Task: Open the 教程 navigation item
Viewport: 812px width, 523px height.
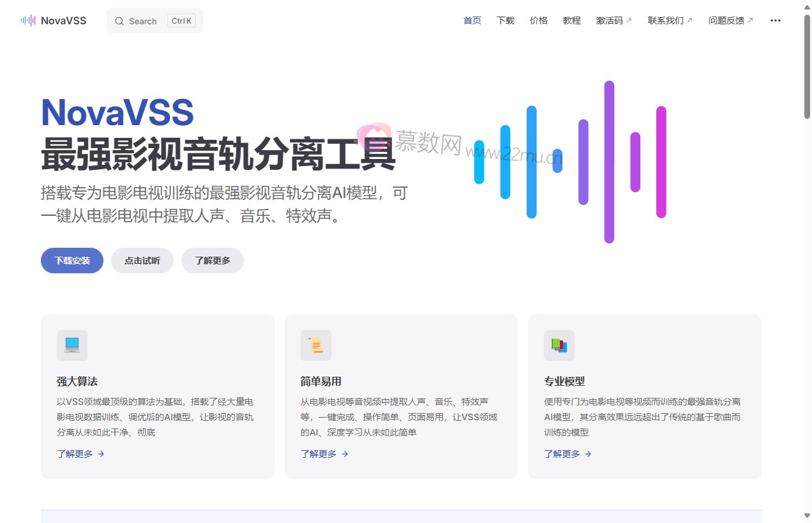Action: 572,20
